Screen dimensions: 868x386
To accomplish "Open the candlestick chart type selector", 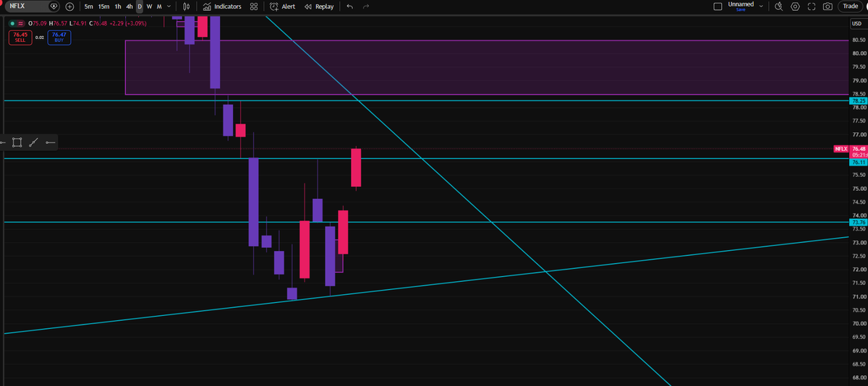I will coord(186,7).
